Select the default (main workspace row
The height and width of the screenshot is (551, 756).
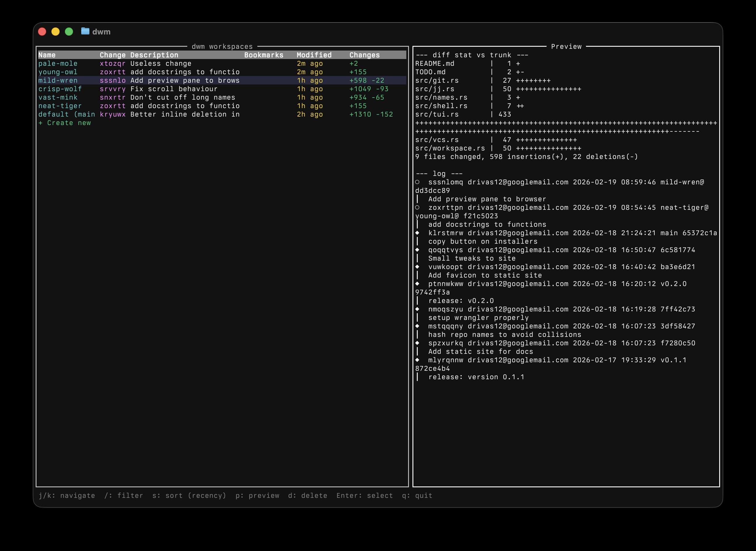[x=222, y=115]
